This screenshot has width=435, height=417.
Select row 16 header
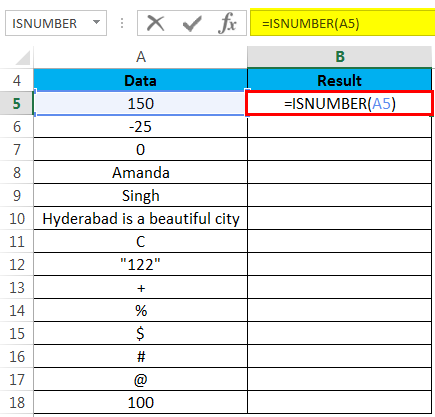[17, 356]
